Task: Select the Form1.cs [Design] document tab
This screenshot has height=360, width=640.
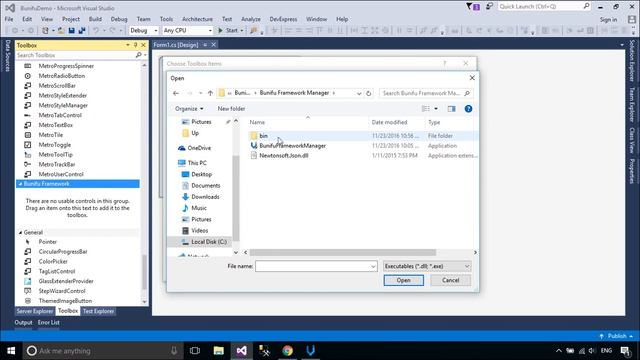Action: click(x=176, y=45)
